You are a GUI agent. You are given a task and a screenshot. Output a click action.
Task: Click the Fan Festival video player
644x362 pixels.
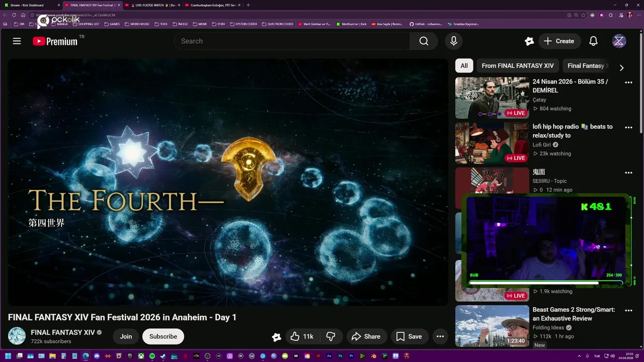228,182
